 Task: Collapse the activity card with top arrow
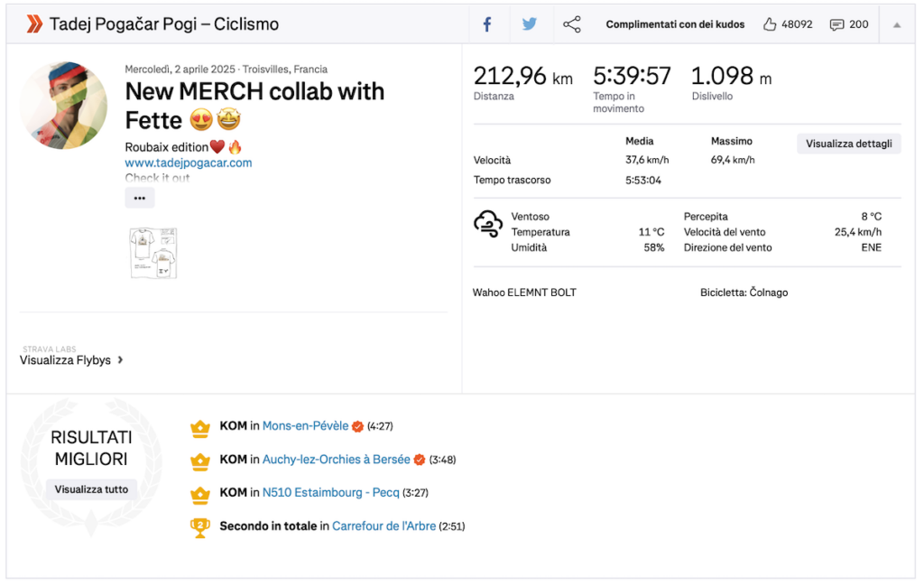tap(896, 24)
